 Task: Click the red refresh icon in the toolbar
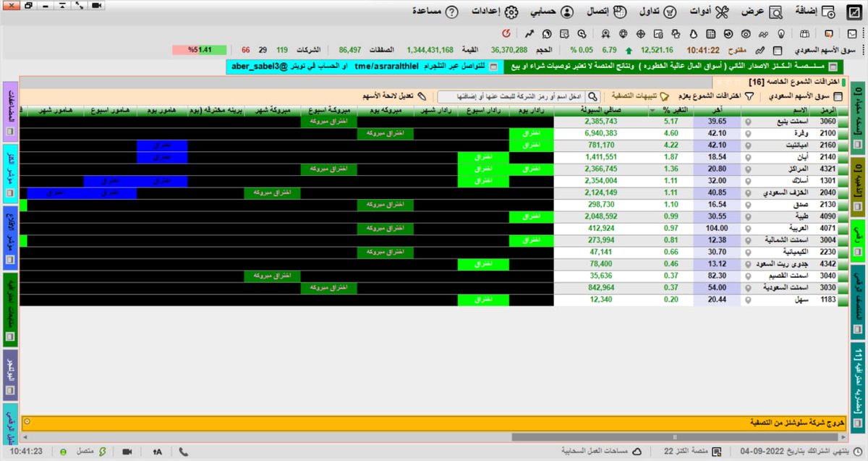coord(506,34)
